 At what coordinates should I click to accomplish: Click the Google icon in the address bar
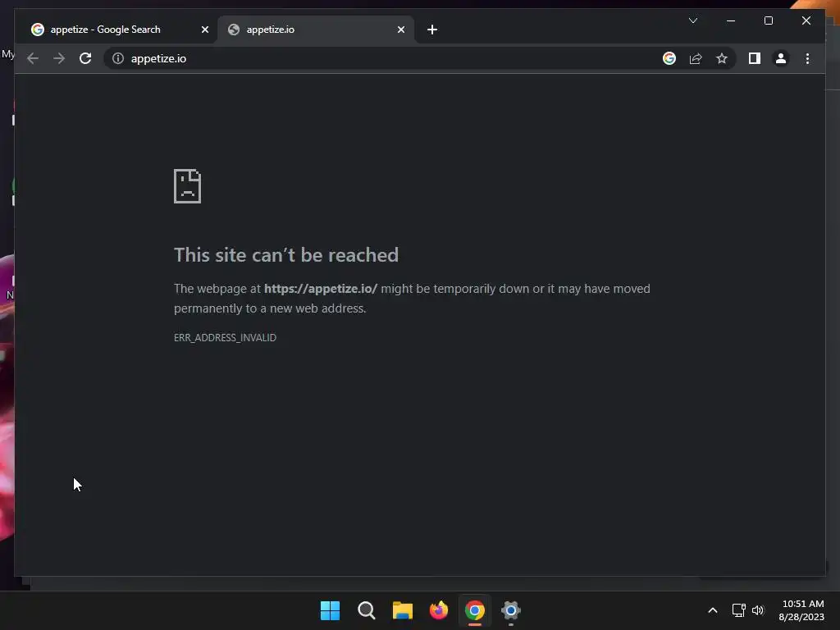(x=669, y=58)
